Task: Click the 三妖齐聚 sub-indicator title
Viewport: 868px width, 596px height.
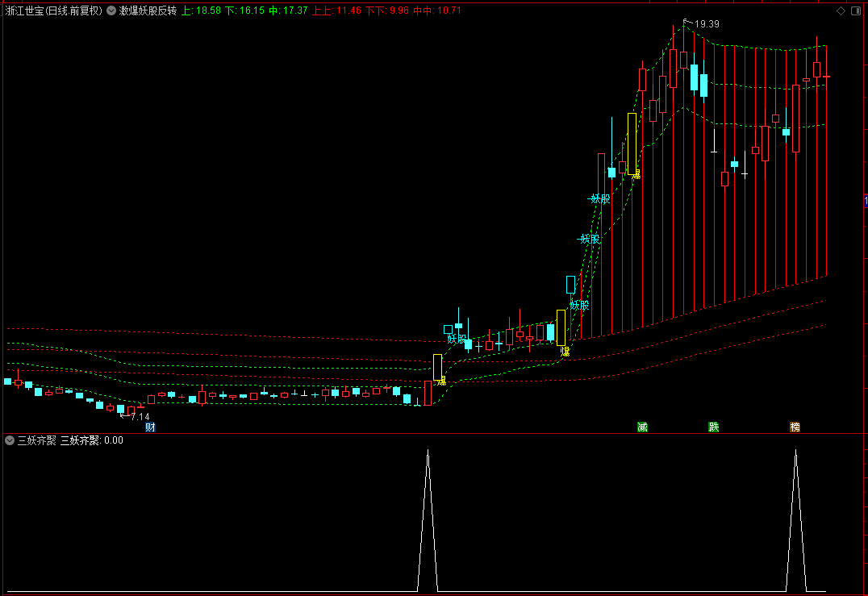Action: [x=37, y=440]
